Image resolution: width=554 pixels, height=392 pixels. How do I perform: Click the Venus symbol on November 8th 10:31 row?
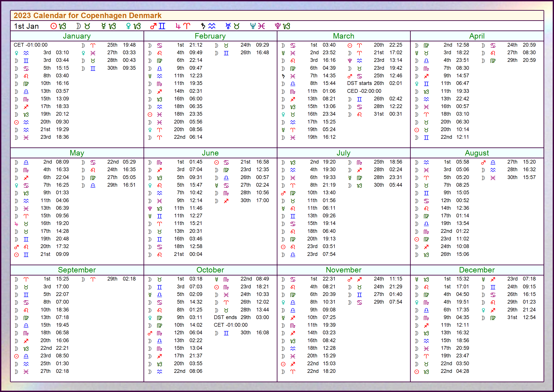click(x=283, y=302)
